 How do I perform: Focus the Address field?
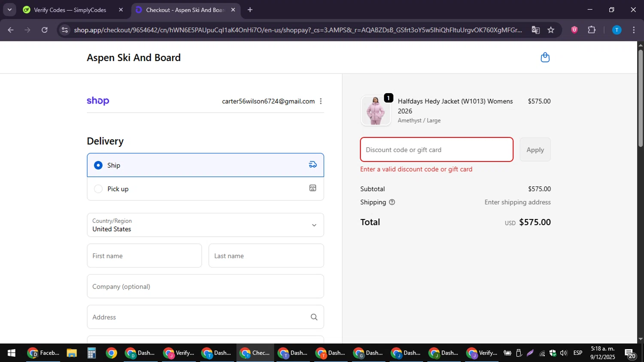point(205,317)
